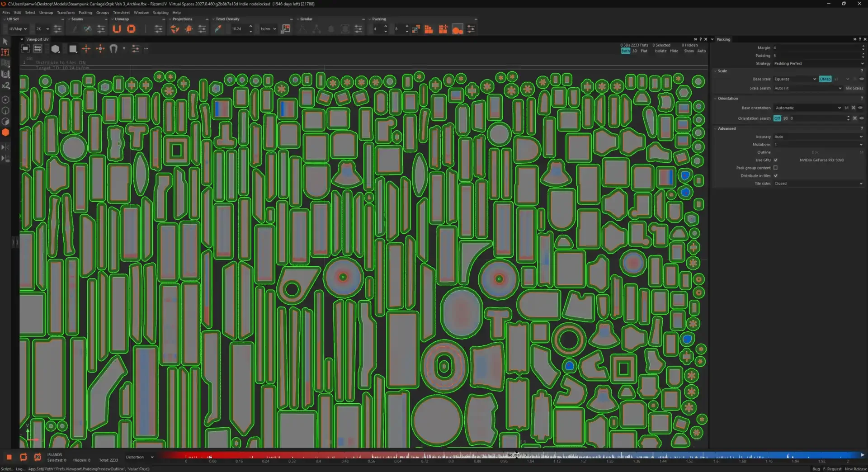Click the orange Optimize icon beside Unwrap U
868x472 pixels.
click(x=131, y=29)
